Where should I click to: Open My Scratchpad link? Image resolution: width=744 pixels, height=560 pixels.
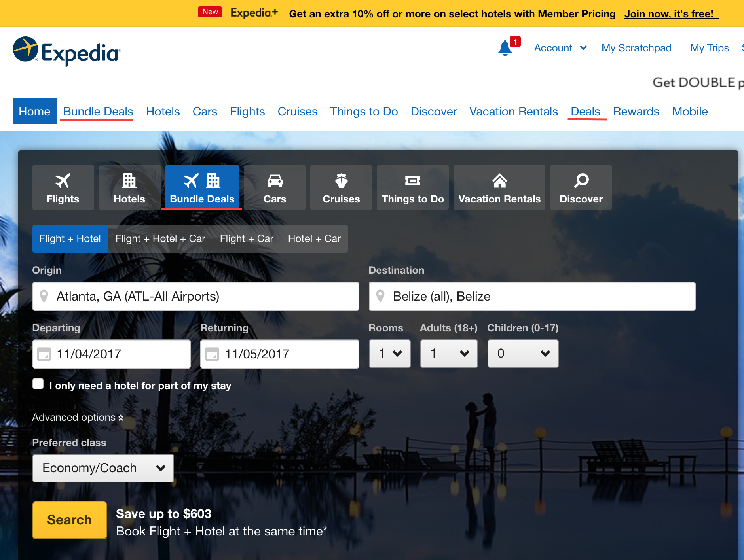(x=636, y=48)
